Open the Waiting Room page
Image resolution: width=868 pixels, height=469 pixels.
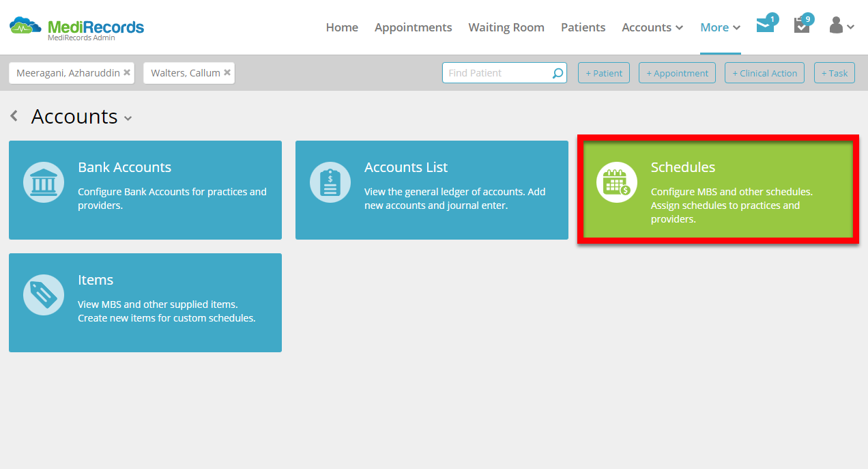(506, 27)
